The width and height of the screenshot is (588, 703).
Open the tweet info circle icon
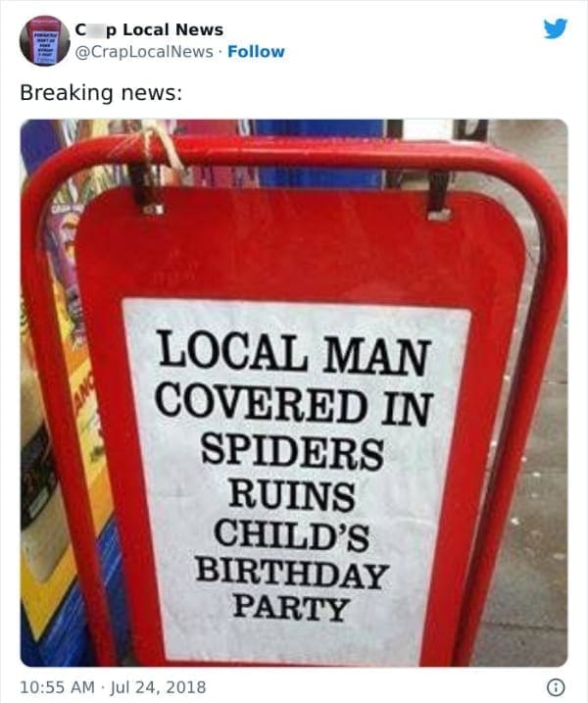click(x=556, y=687)
